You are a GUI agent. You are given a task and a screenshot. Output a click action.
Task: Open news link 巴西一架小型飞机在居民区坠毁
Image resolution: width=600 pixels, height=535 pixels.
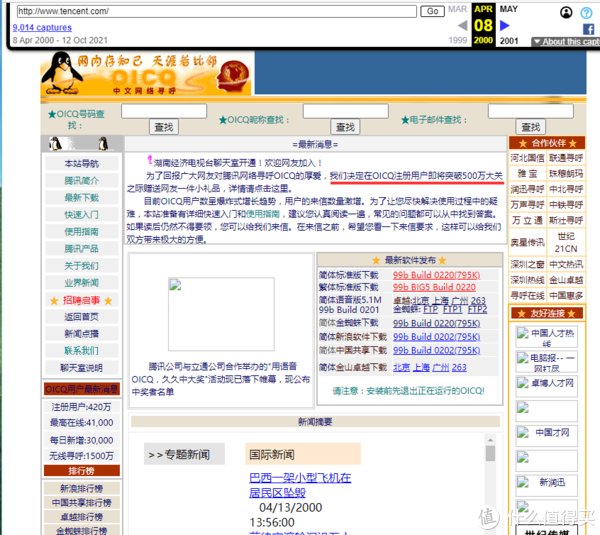[300, 485]
